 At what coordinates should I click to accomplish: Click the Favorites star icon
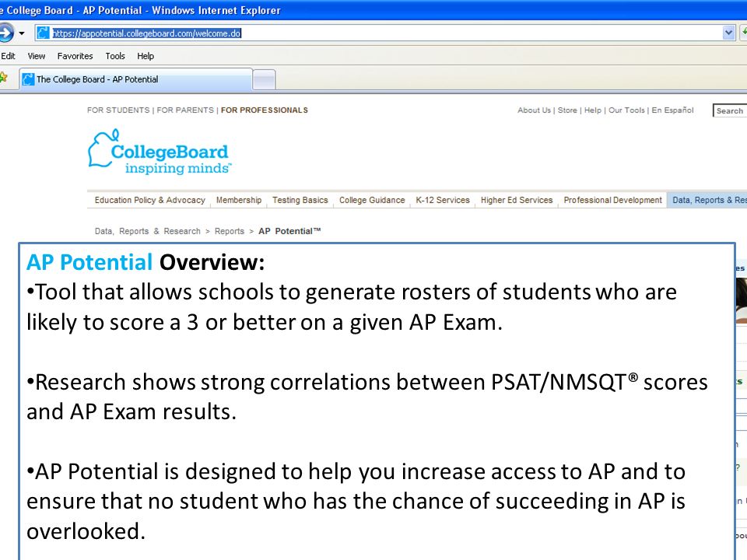coord(3,77)
